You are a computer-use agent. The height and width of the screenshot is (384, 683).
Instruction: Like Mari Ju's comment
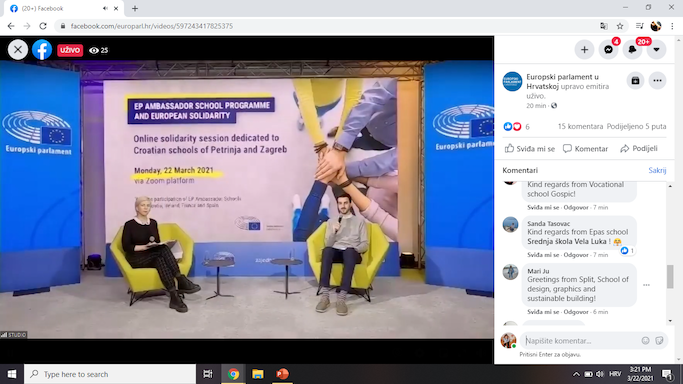click(x=543, y=312)
